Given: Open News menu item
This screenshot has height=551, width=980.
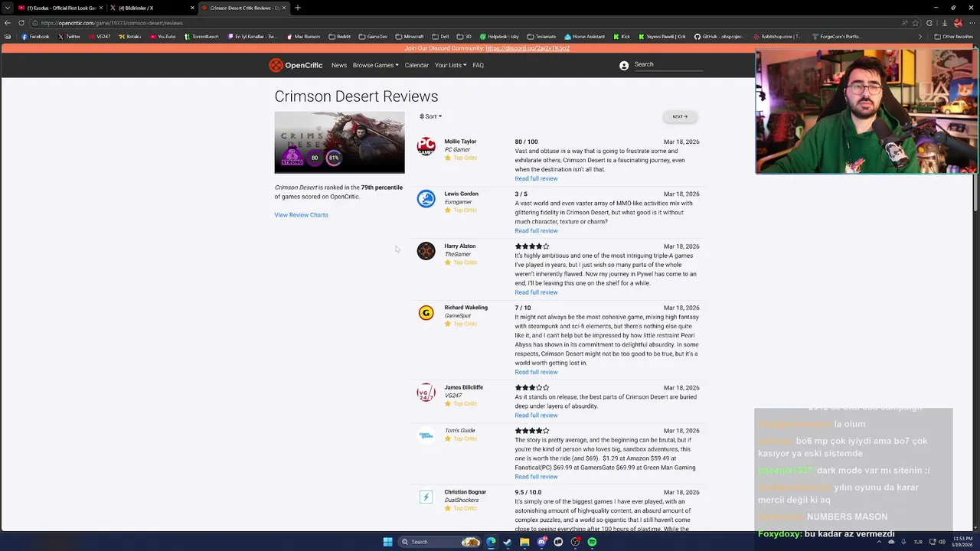Looking at the screenshot, I should (339, 65).
